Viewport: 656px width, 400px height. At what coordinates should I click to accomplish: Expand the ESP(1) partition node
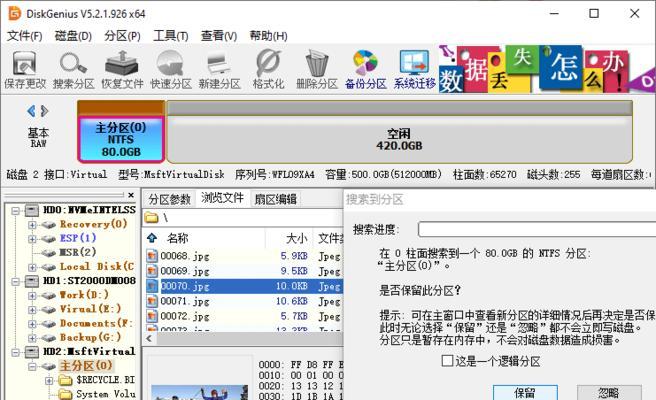[x=32, y=239]
